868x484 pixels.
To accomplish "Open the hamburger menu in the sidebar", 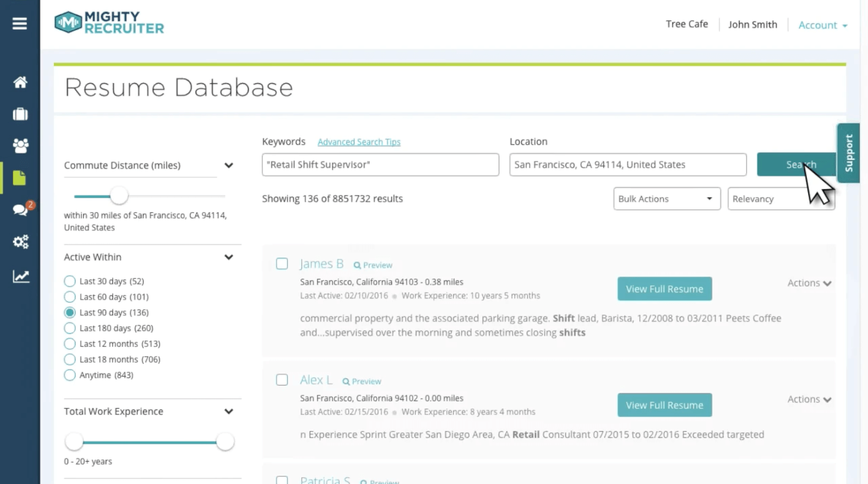I will pyautogui.click(x=19, y=23).
